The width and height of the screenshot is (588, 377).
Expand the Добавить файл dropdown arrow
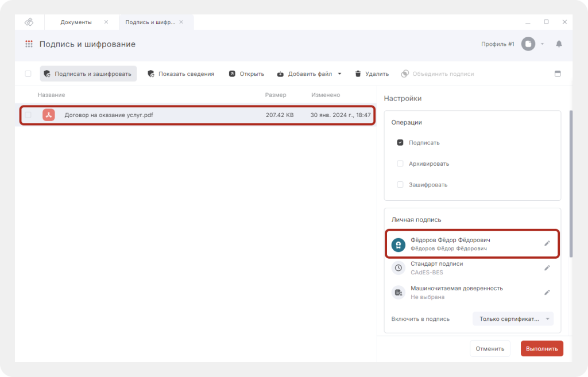(339, 73)
